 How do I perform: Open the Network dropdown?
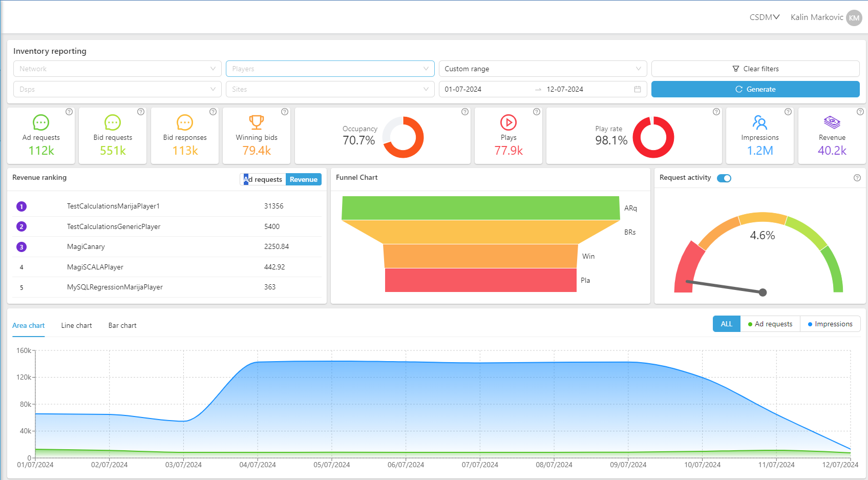(x=117, y=69)
